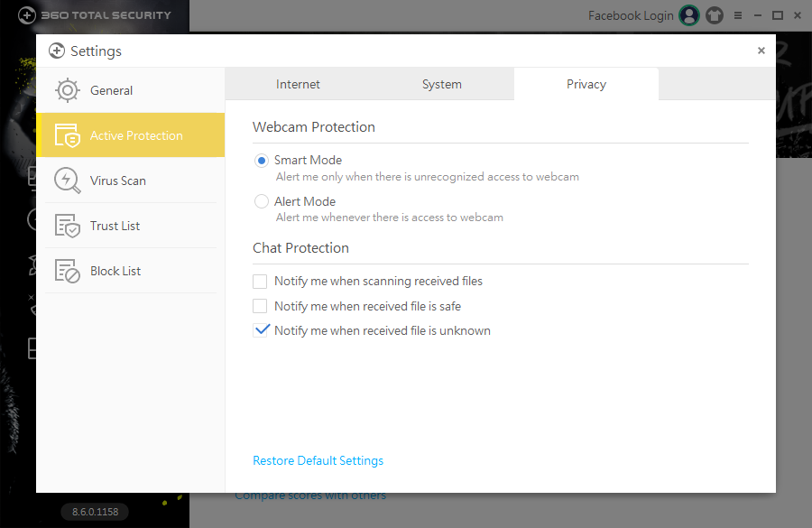Click the Block List icon

point(68,271)
